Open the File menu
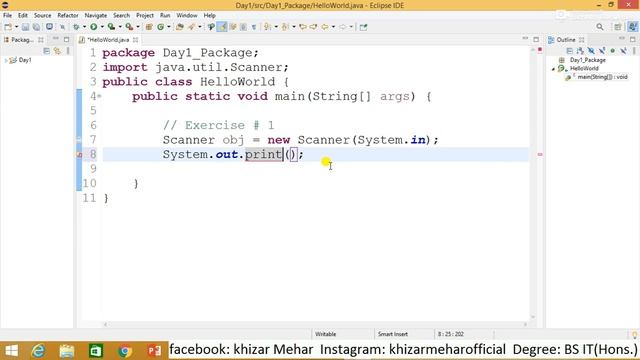The width and height of the screenshot is (640, 360). [x=7, y=16]
